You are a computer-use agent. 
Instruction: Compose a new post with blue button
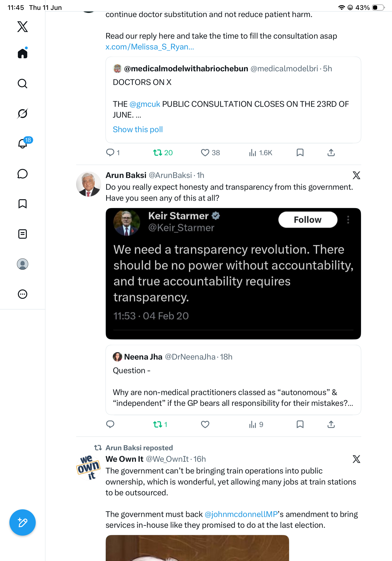[x=23, y=522]
